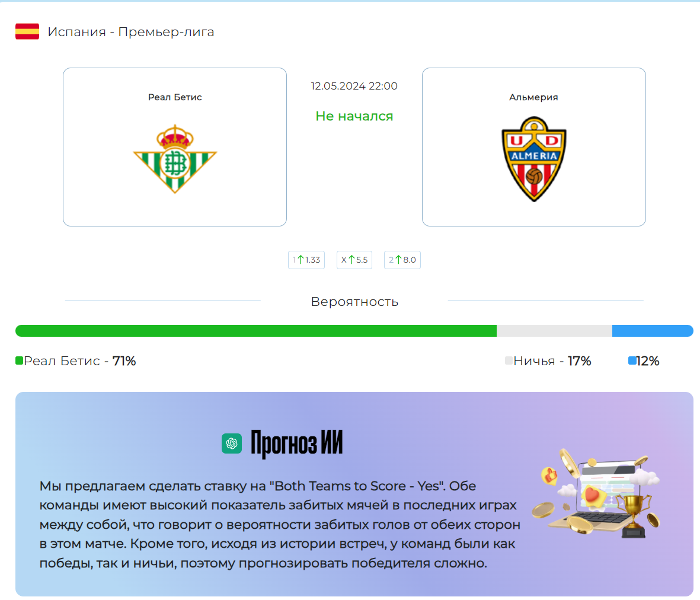
Task: Click the Не начался match status
Action: [354, 116]
